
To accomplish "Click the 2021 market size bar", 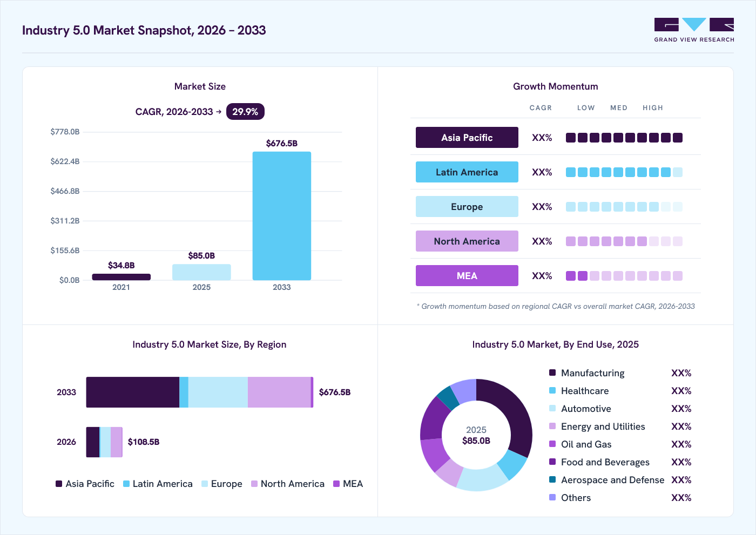I will [x=122, y=277].
